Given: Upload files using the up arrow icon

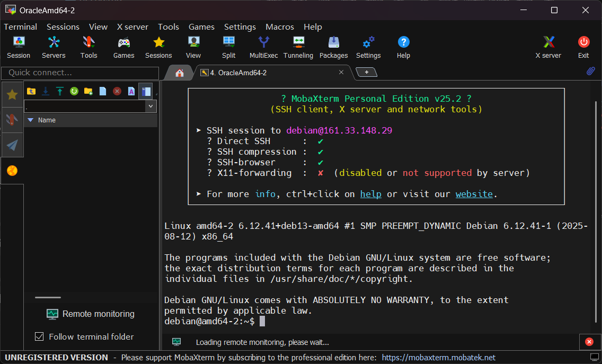Looking at the screenshot, I should click(x=60, y=91).
